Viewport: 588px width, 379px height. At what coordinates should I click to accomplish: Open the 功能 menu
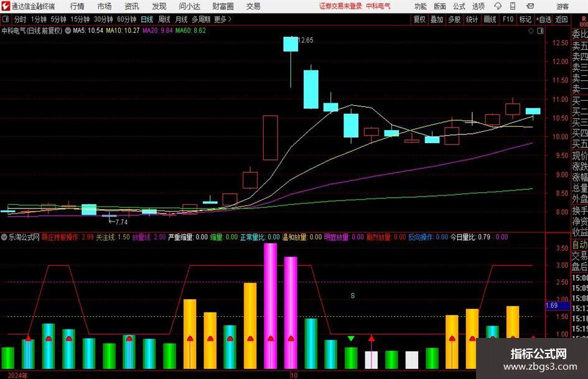(421, 6)
